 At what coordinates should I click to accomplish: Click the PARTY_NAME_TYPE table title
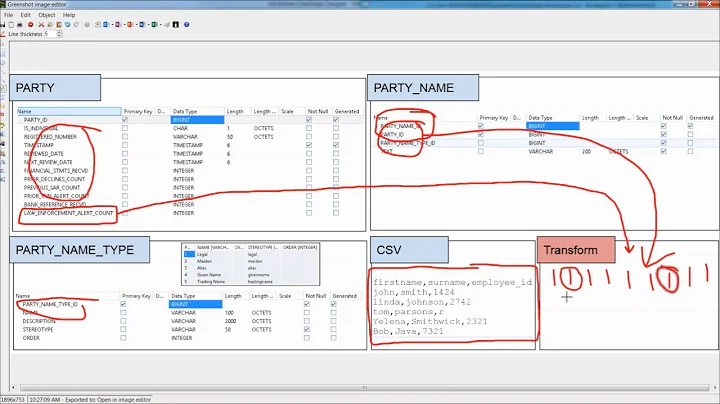point(75,250)
